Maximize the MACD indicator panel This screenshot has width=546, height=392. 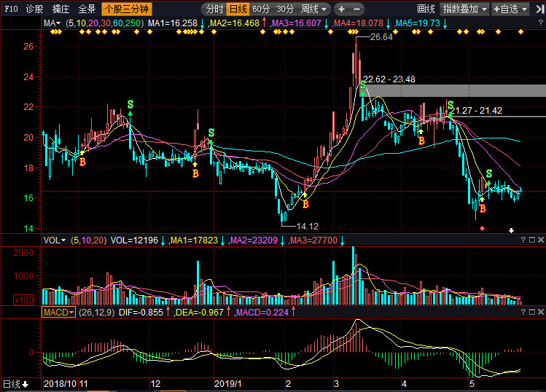pos(531,311)
